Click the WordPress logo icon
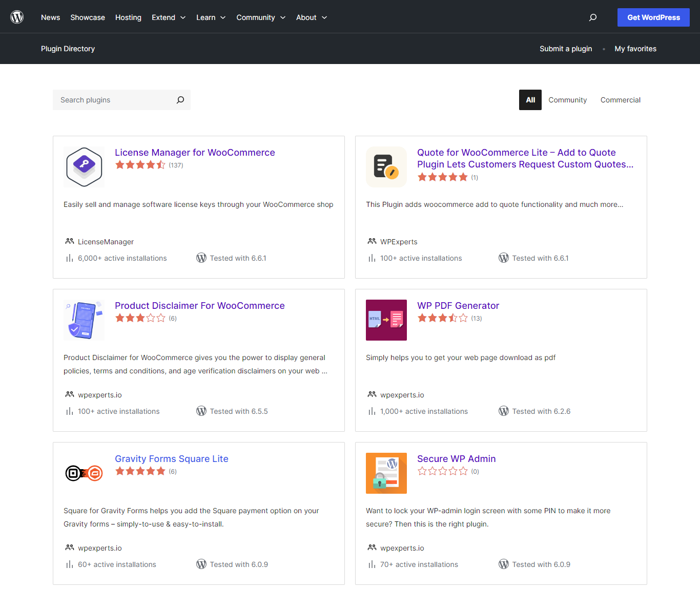The height and width of the screenshot is (589, 700). [17, 17]
